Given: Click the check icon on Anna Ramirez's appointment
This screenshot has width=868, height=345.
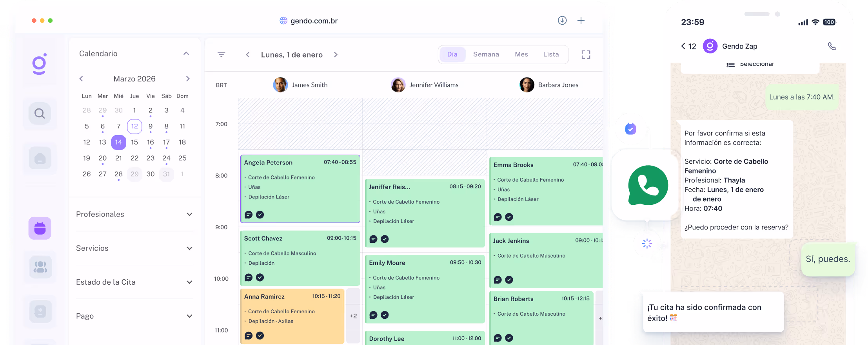Looking at the screenshot, I should [x=260, y=336].
